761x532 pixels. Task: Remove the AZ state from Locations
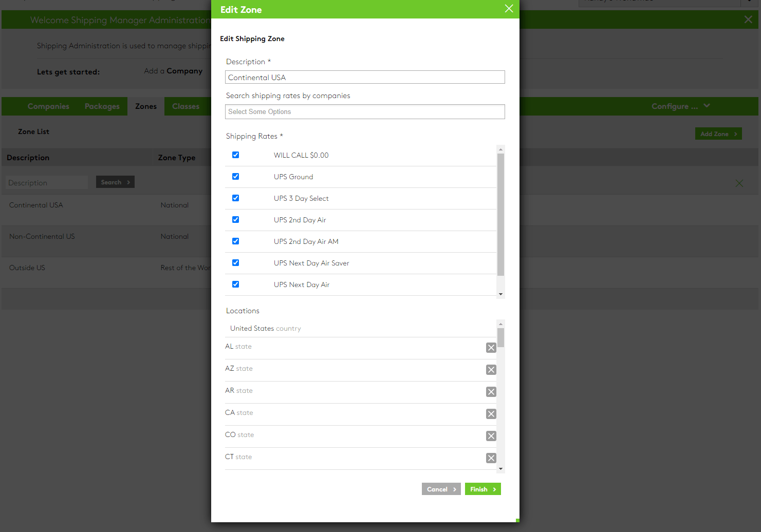[x=491, y=370]
